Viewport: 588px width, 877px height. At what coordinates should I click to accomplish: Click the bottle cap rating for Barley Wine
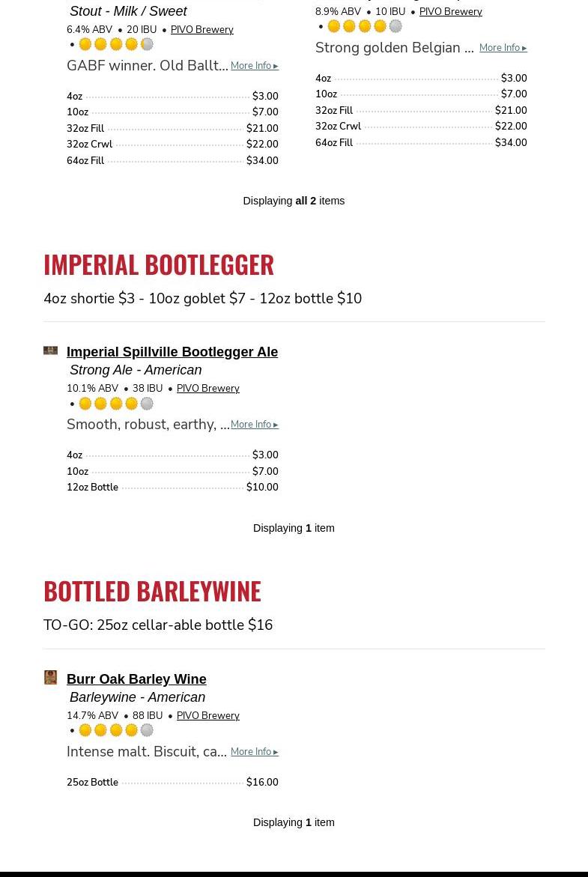[116, 730]
